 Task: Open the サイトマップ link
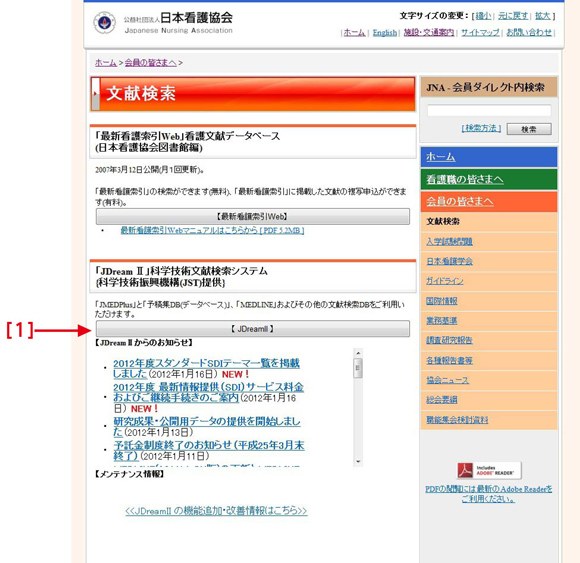click(480, 33)
